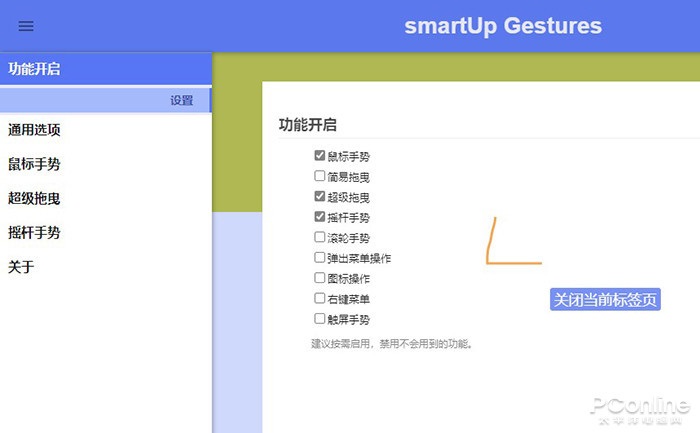The image size is (700, 433).
Task: Select 功能开启 in the sidebar
Action: (106, 69)
